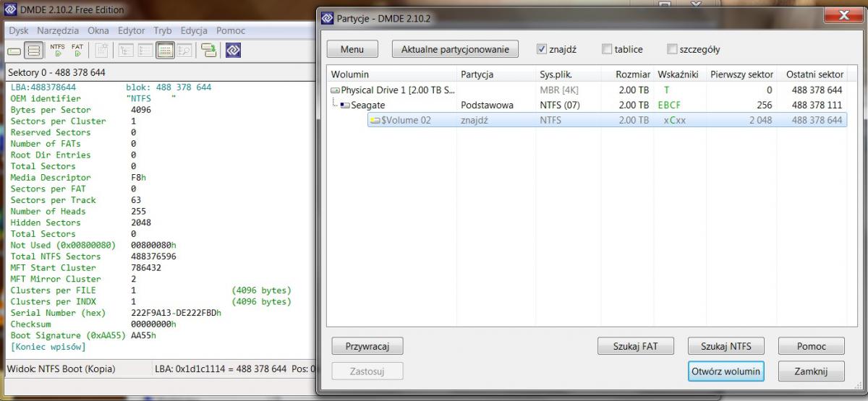Click the FAT search toolbar icon
This screenshot has height=401, width=868.
click(x=77, y=50)
